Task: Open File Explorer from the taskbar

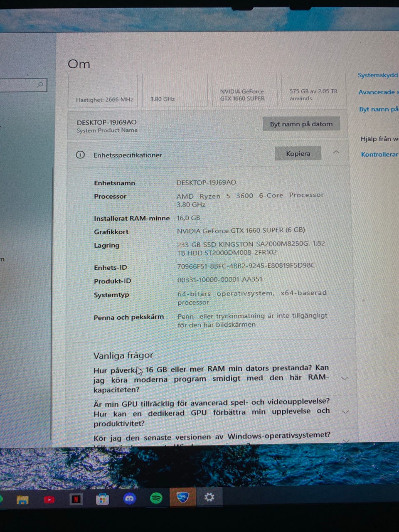Action: [22, 500]
